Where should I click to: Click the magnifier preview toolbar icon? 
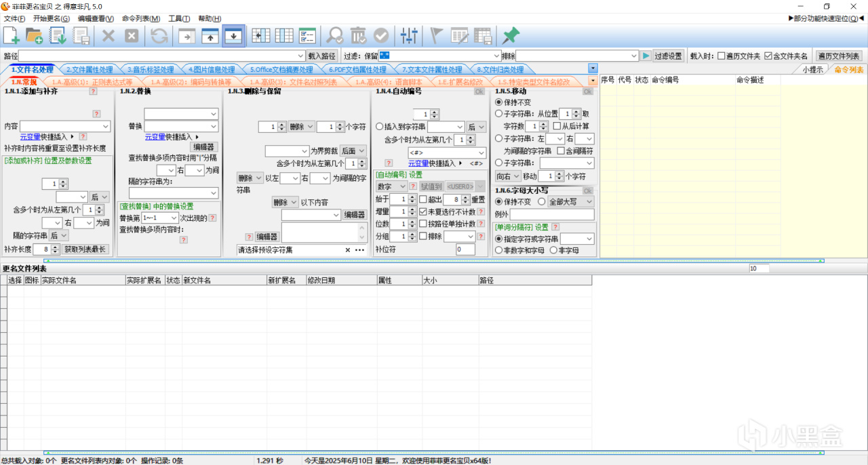[335, 35]
